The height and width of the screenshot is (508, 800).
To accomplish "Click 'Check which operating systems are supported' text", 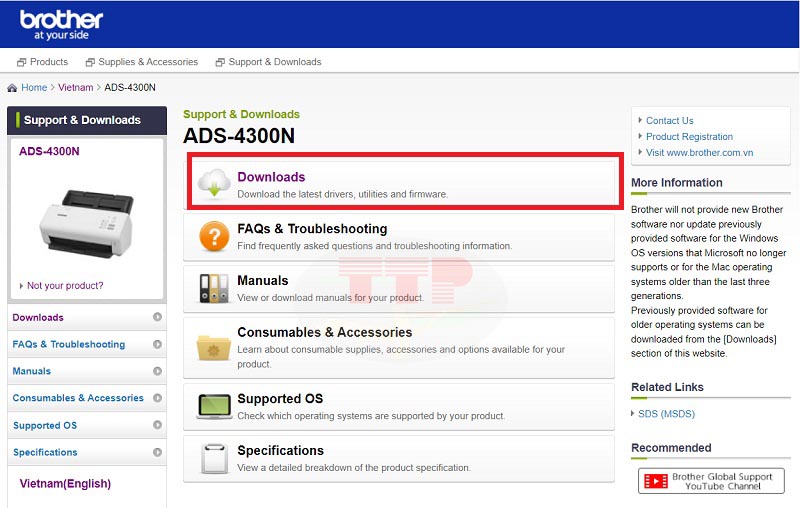I will 371,416.
